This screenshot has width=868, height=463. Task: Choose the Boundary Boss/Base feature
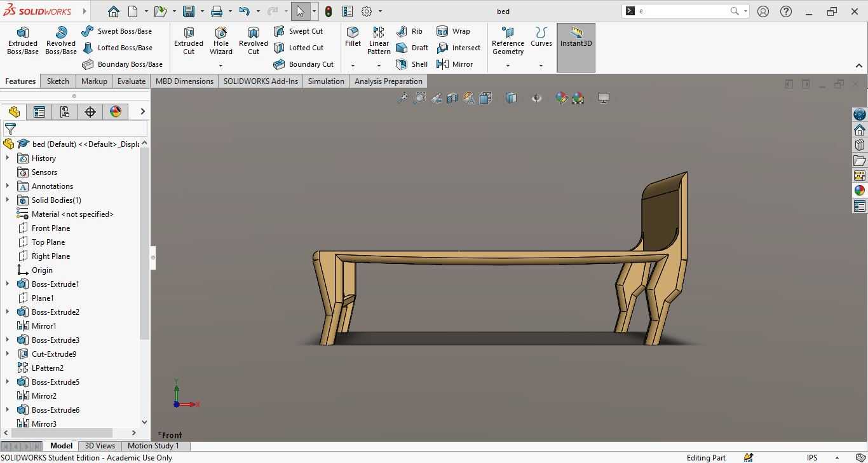(x=123, y=64)
